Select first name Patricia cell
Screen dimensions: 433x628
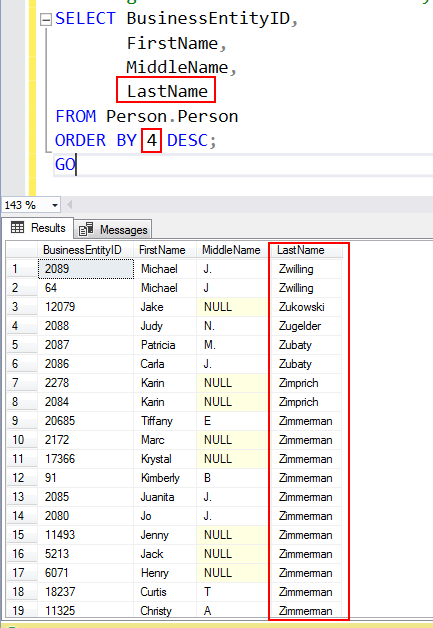pyautogui.click(x=165, y=345)
